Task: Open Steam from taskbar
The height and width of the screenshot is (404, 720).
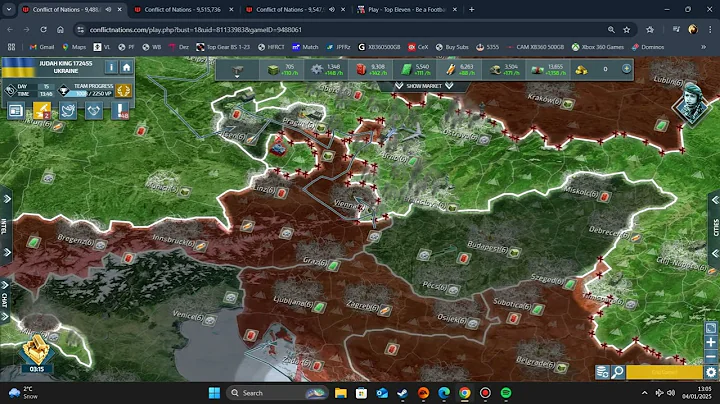Action: click(x=402, y=393)
